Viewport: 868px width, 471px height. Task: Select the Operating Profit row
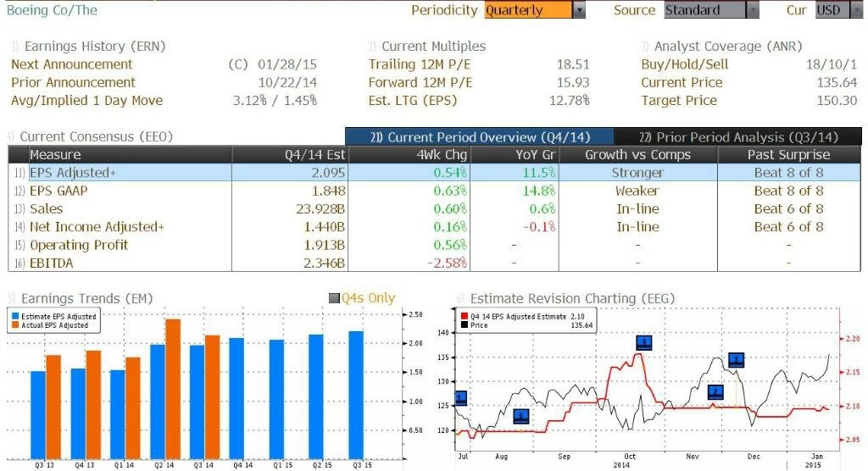pyautogui.click(x=435, y=245)
